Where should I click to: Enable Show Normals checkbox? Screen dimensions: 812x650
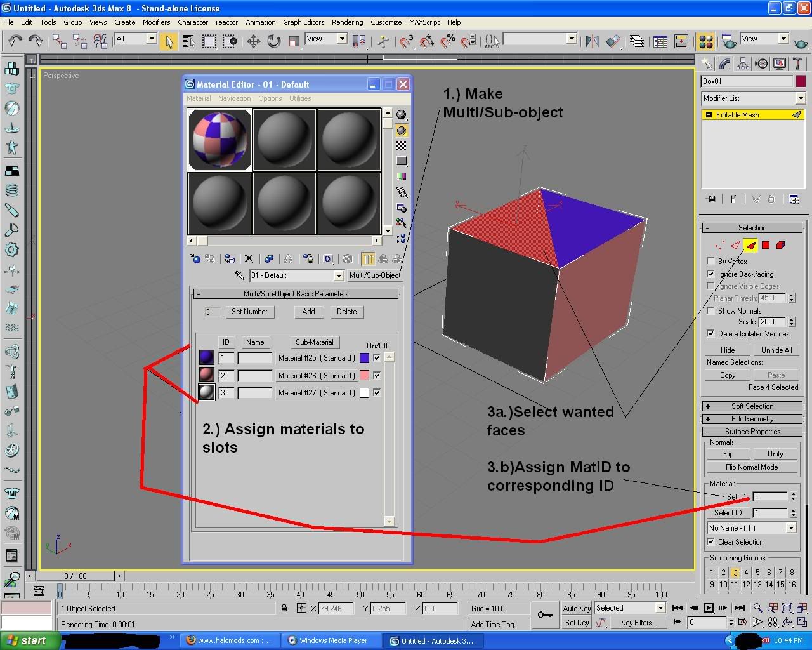710,311
